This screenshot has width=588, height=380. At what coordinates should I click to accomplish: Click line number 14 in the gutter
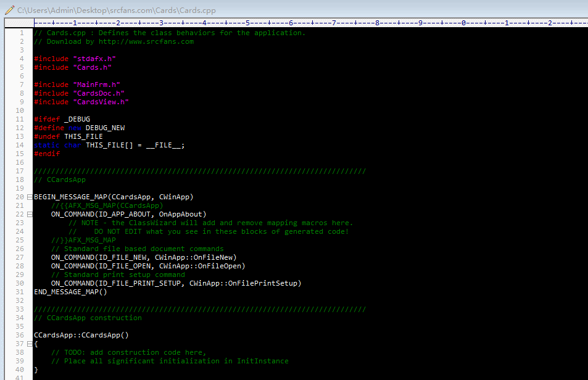20,145
